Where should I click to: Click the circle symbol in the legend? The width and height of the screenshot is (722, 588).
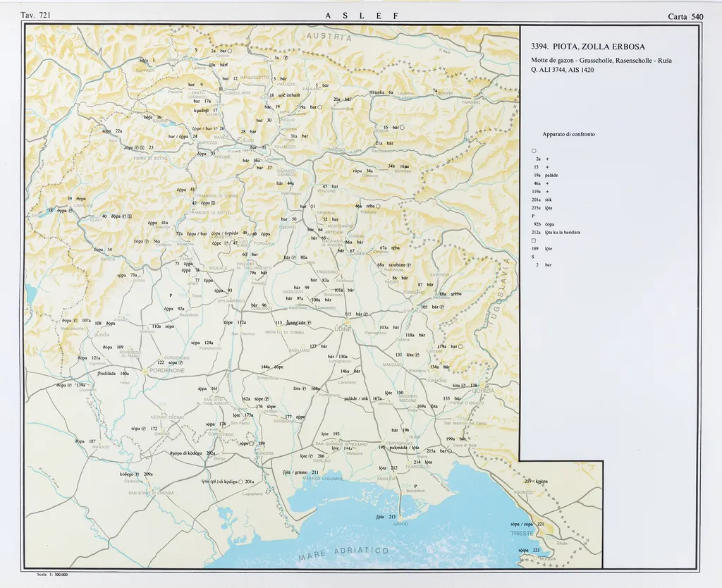(x=534, y=150)
